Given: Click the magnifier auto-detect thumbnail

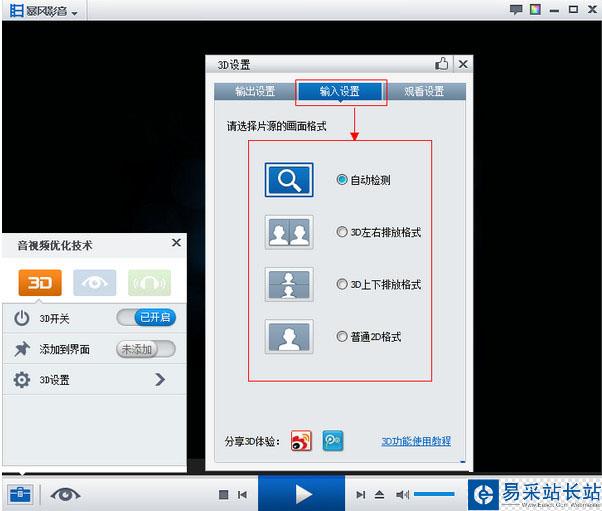Looking at the screenshot, I should (289, 180).
